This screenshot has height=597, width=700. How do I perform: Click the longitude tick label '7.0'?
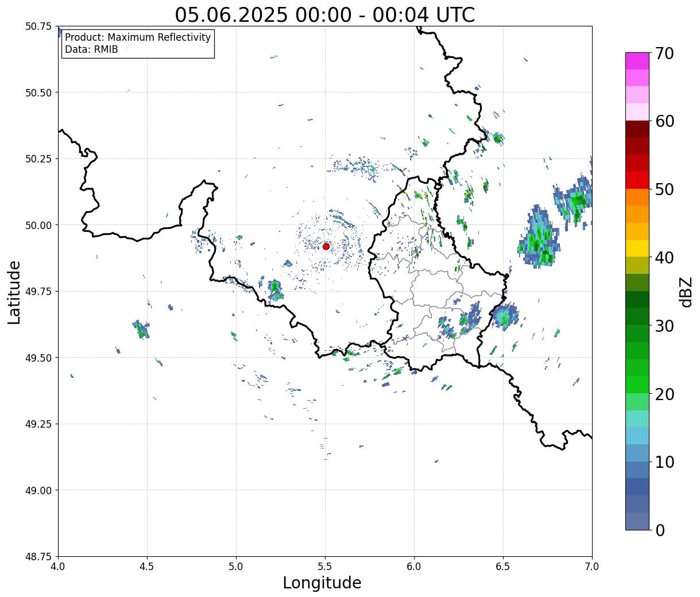tap(592, 567)
